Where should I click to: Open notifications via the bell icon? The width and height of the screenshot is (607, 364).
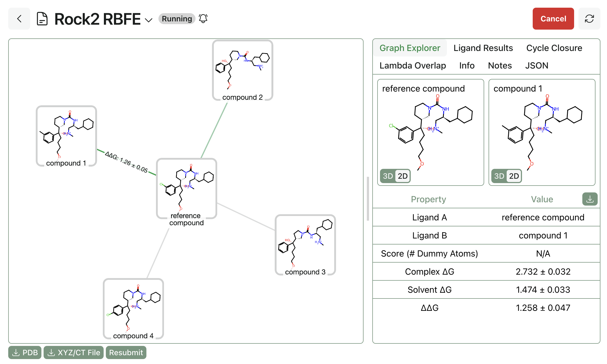point(203,18)
